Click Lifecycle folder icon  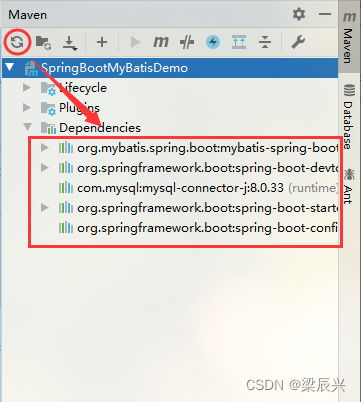click(48, 89)
